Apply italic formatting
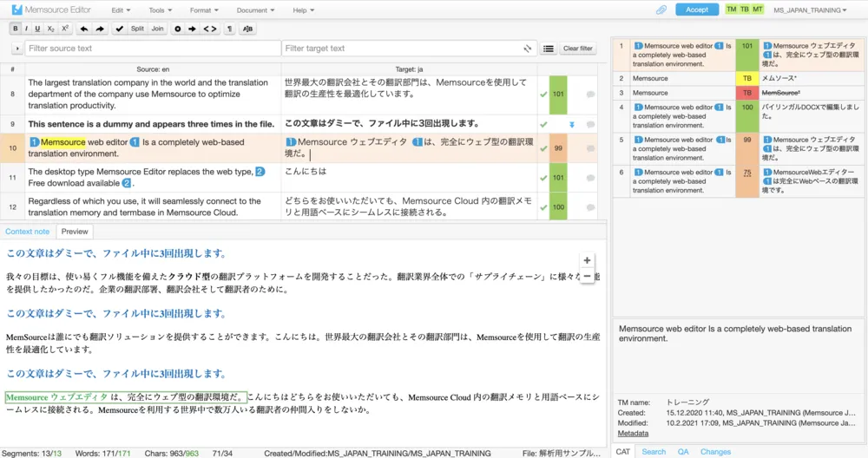The height and width of the screenshot is (458, 868). coord(26,29)
